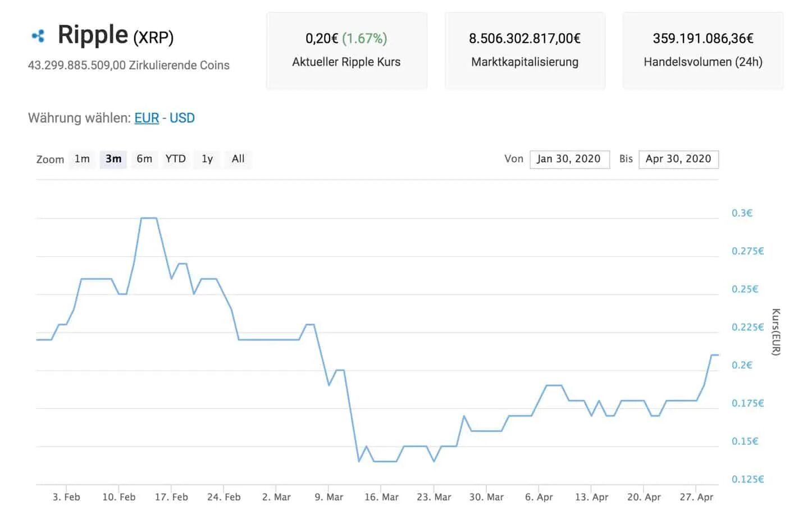Click the 0.125€ price axis label
This screenshot has width=812, height=519.
tap(747, 479)
